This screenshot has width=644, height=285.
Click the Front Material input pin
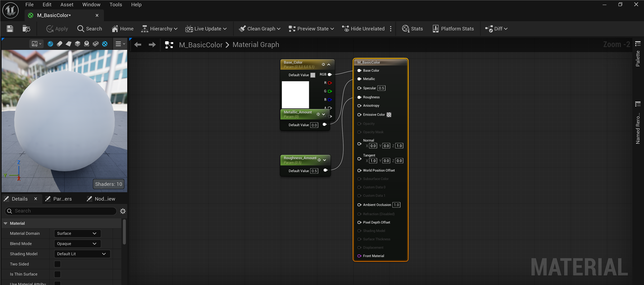[359, 256]
